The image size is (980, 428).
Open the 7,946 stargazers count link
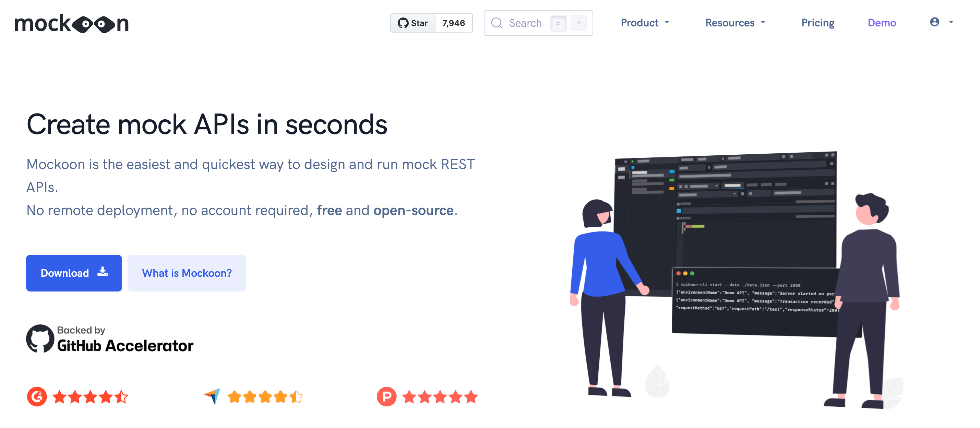click(453, 23)
